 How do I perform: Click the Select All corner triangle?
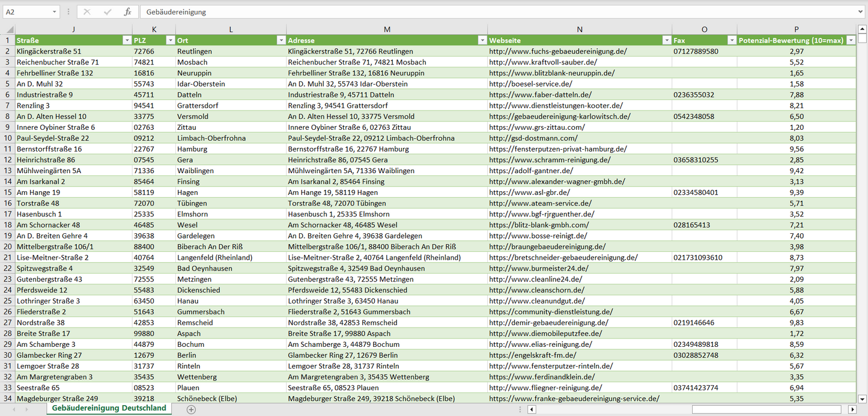10,29
